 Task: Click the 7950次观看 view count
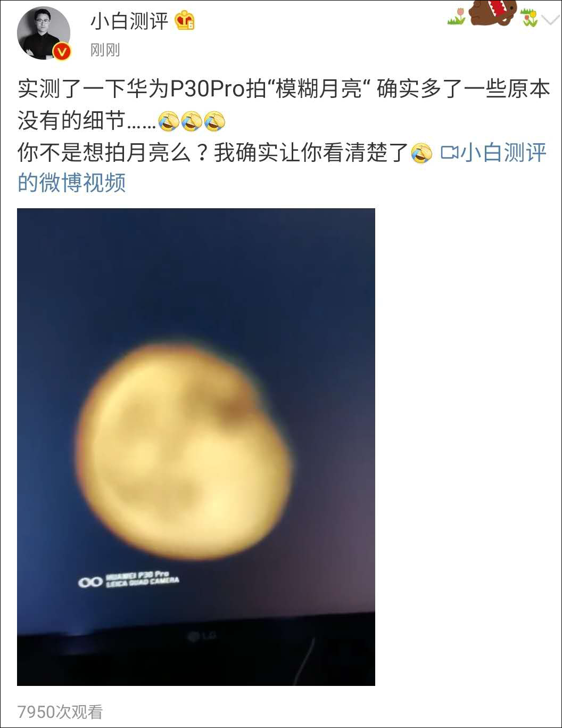click(60, 712)
